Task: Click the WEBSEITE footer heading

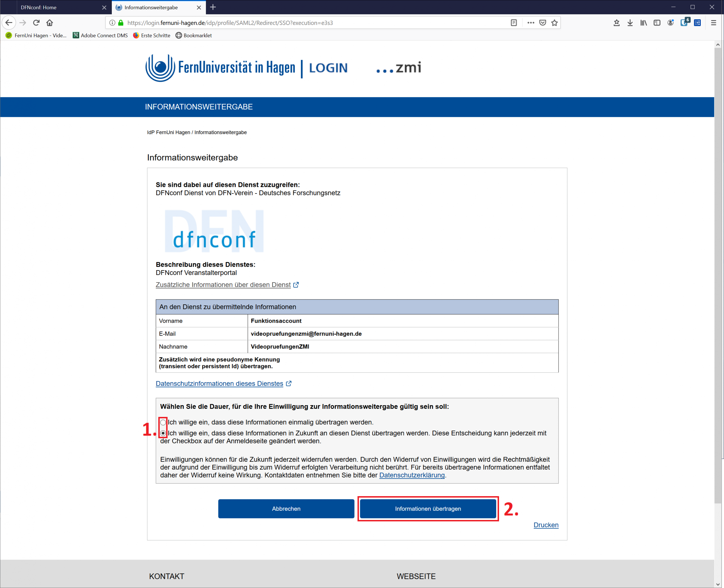Action: pos(416,576)
